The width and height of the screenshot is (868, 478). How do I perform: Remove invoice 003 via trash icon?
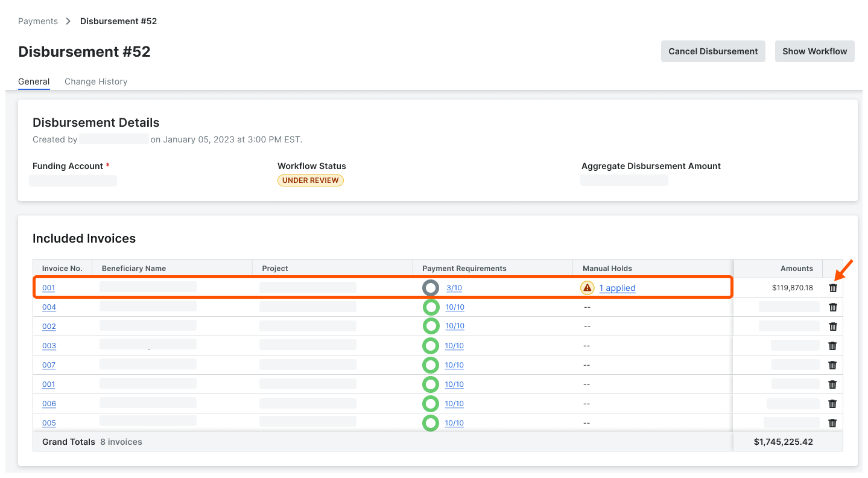coord(832,346)
